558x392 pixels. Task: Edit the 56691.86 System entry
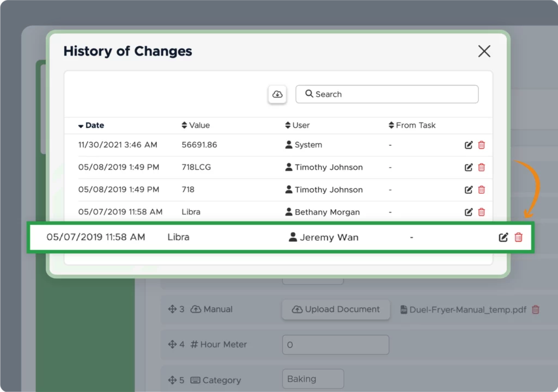[x=469, y=145]
